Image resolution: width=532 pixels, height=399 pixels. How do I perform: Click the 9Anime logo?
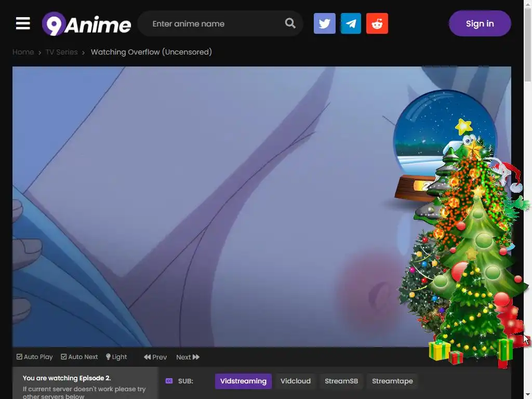click(87, 24)
